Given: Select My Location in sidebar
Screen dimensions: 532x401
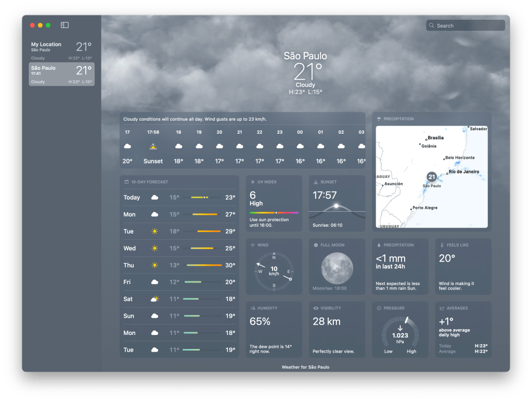Looking at the screenshot, I should 61,50.
